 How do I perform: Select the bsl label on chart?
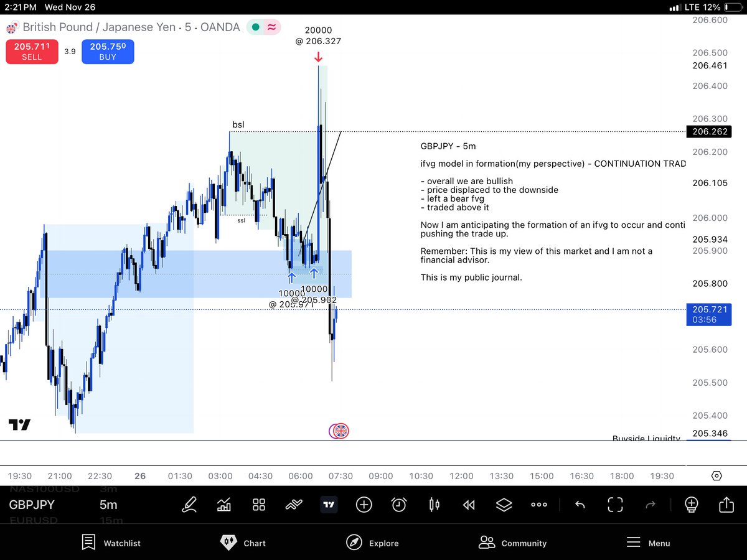point(238,125)
